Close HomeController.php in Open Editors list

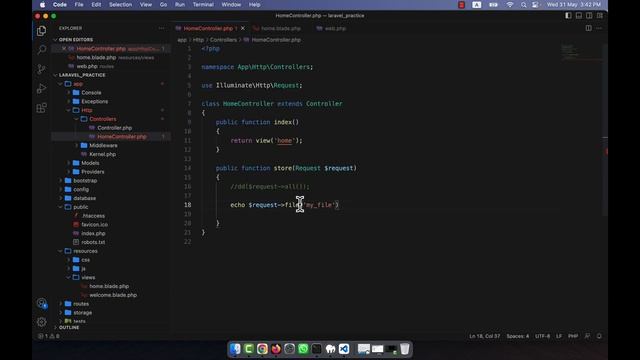click(x=64, y=49)
